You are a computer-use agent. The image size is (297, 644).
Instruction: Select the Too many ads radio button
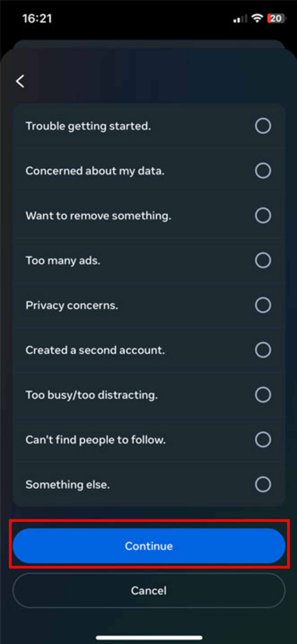click(263, 260)
